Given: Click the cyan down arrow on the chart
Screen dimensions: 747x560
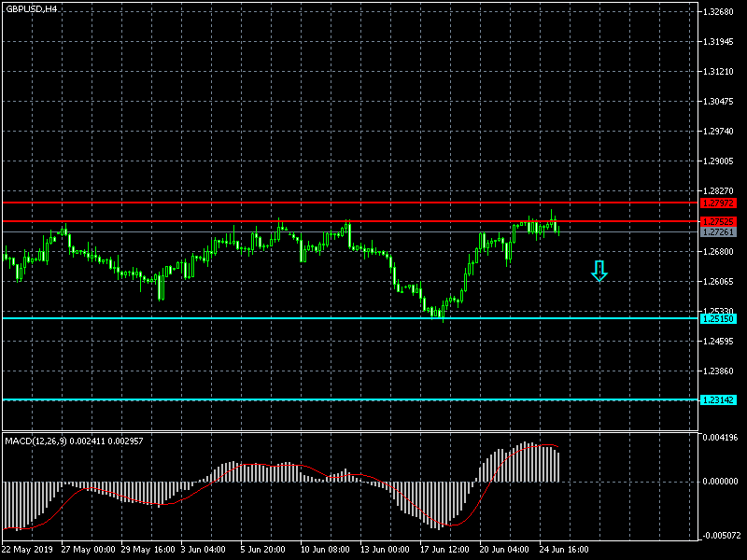Looking at the screenshot, I should (x=599, y=271).
